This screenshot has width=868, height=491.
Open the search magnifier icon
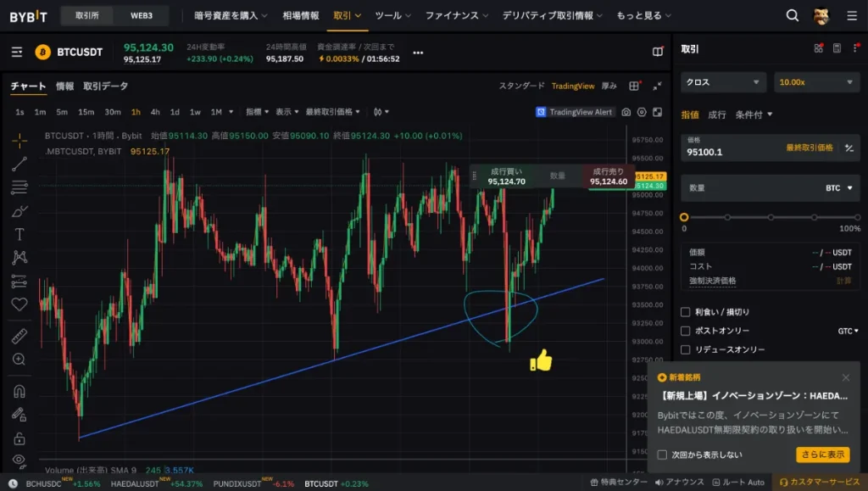(793, 15)
